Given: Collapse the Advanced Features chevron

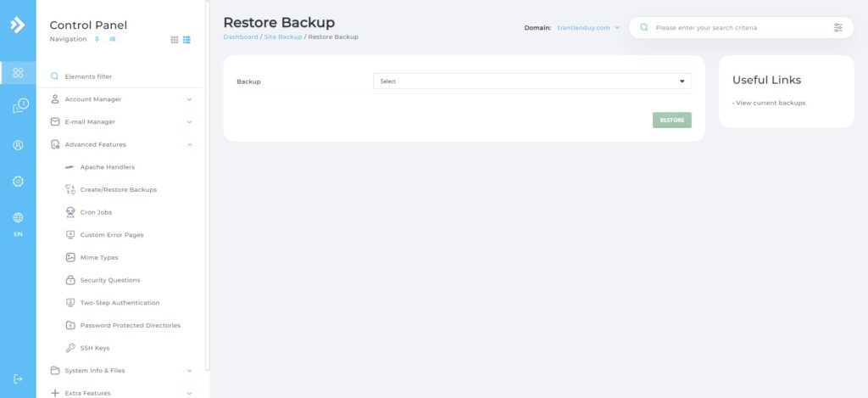Looking at the screenshot, I should 189,144.
